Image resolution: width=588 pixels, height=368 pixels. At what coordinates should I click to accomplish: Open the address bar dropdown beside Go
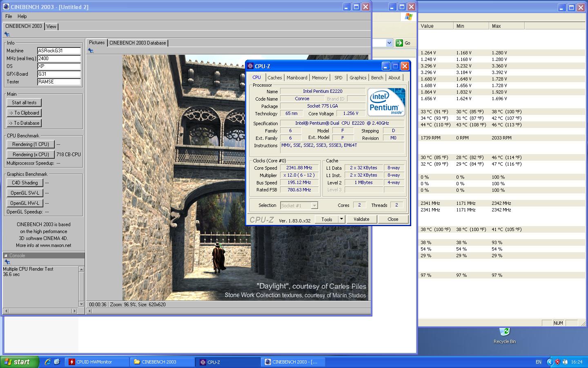pyautogui.click(x=389, y=43)
